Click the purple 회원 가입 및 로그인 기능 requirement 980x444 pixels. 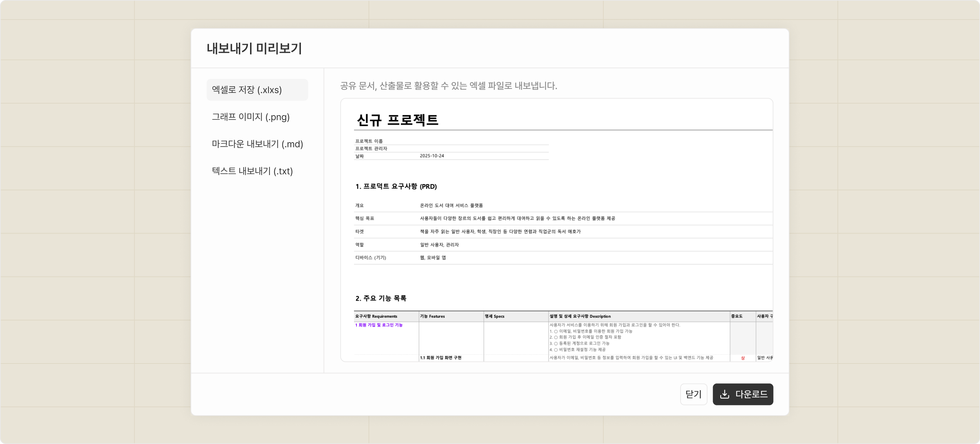coord(379,326)
